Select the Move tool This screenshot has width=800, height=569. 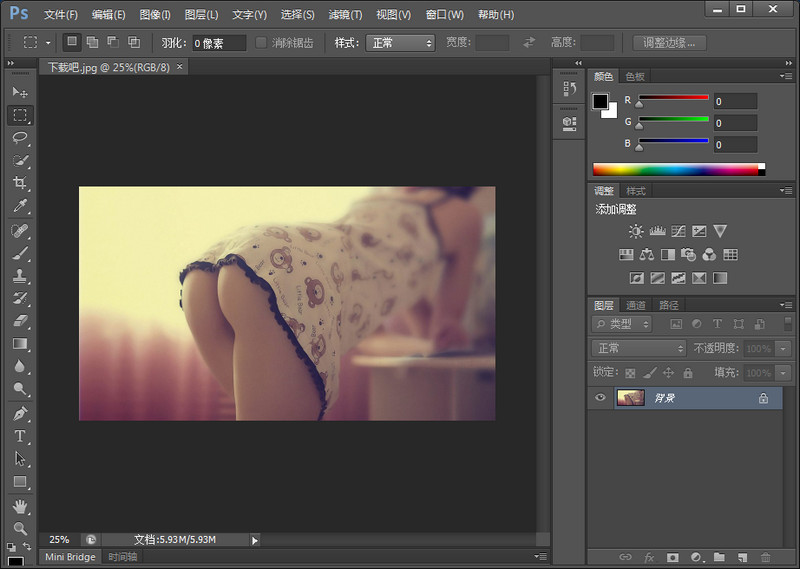click(x=20, y=92)
